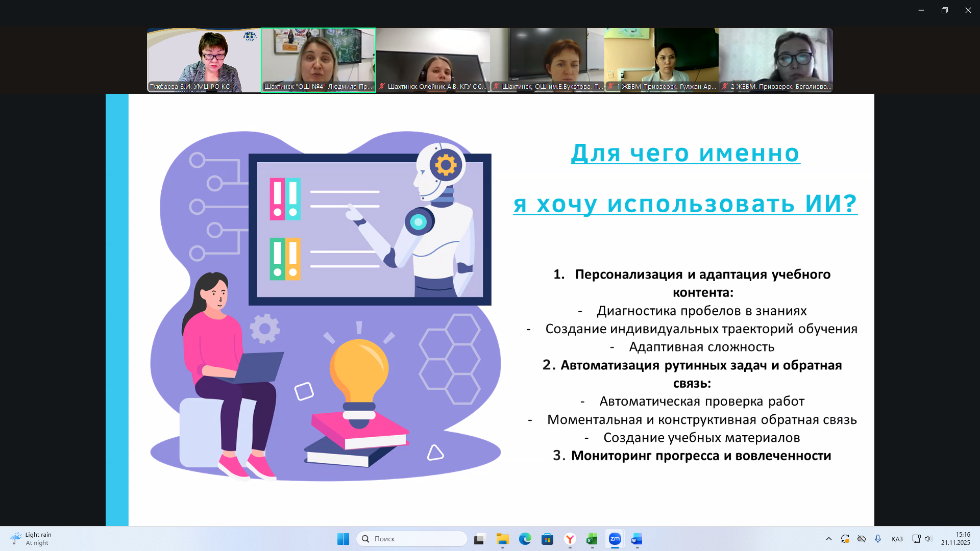Open Microsoft Edge browser icon

click(525, 539)
